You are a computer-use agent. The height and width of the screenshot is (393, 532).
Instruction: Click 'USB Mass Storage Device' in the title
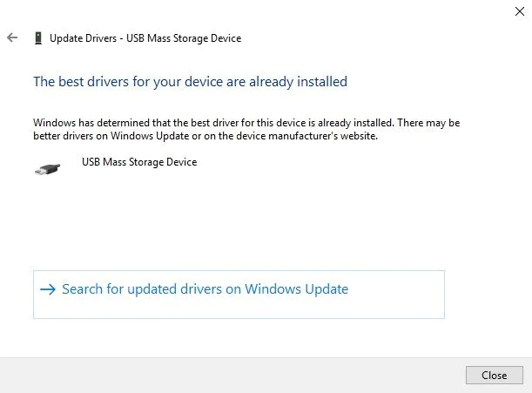click(x=183, y=38)
